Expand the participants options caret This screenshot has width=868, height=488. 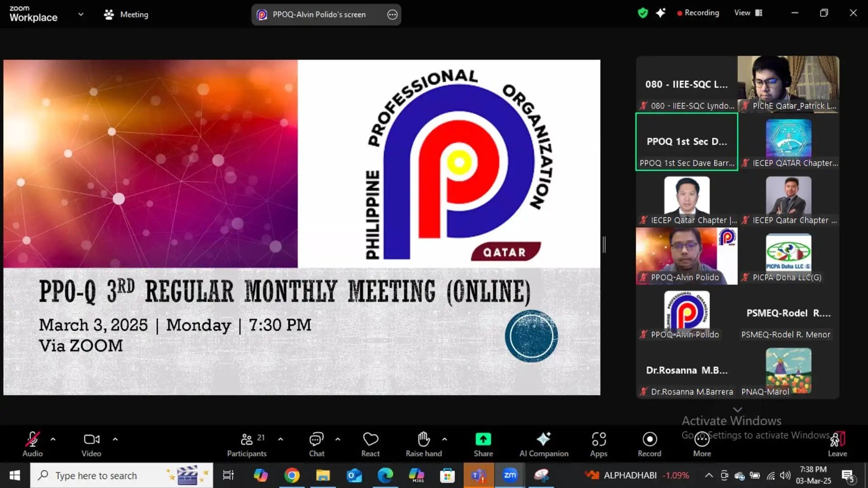[280, 439]
